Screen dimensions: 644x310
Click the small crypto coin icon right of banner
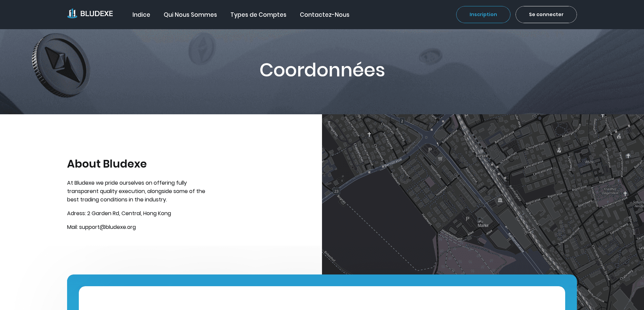tap(430, 56)
